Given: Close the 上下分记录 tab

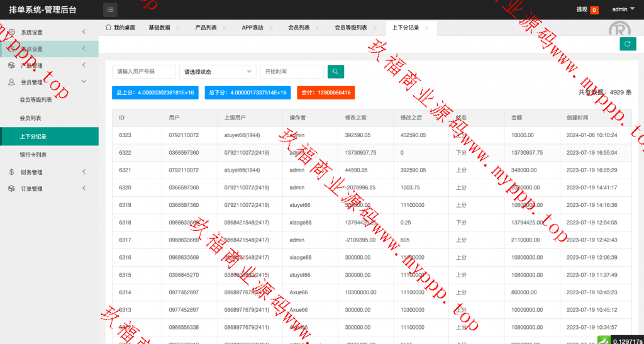Looking at the screenshot, I should (427, 28).
